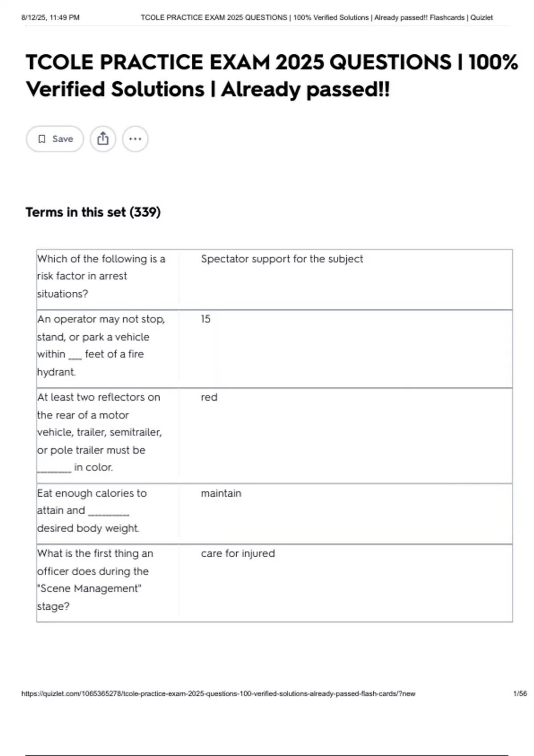Click the 'Scene Management' stage question
534x756 pixels.
click(95, 580)
